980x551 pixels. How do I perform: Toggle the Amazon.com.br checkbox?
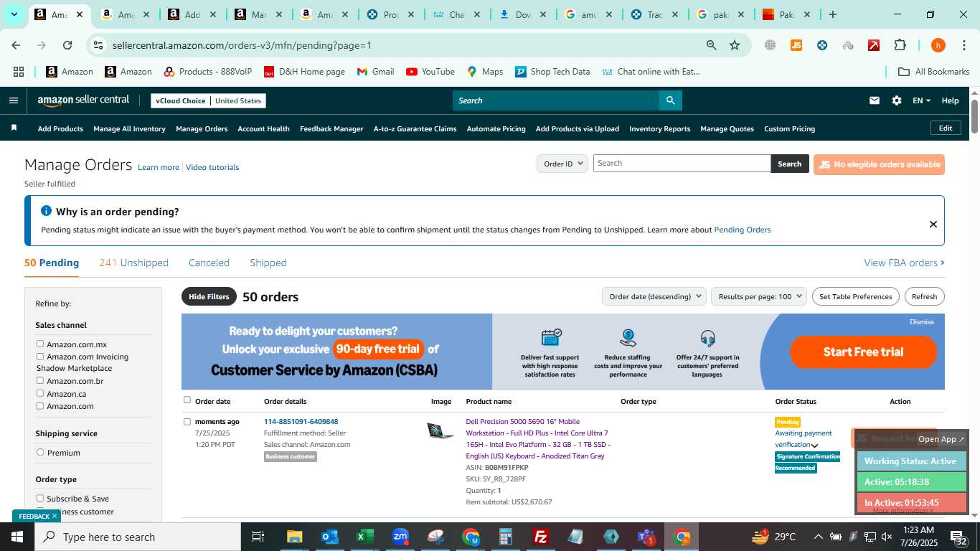40,380
